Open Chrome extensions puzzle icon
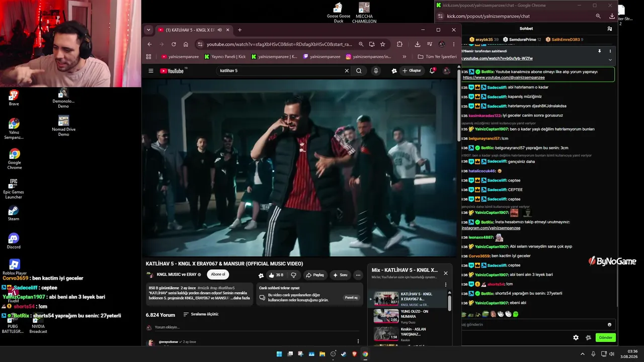Screen dimensions: 644x362 [x=399, y=44]
